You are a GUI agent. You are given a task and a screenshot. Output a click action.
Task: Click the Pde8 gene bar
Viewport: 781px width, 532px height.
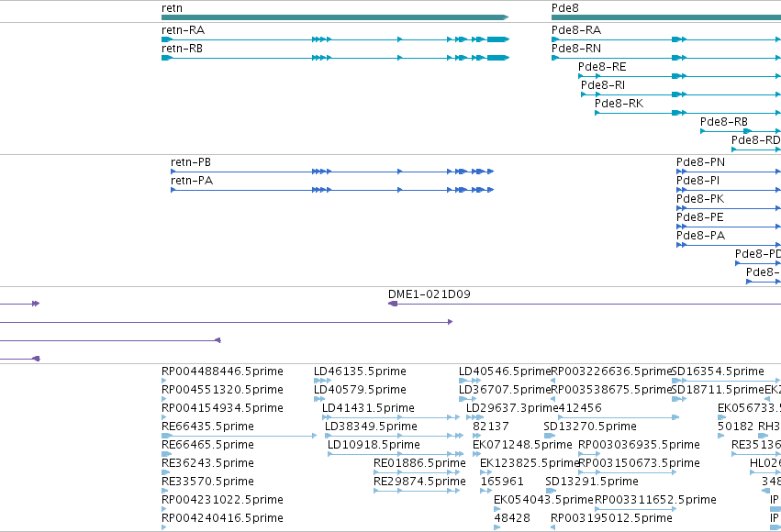point(666,17)
